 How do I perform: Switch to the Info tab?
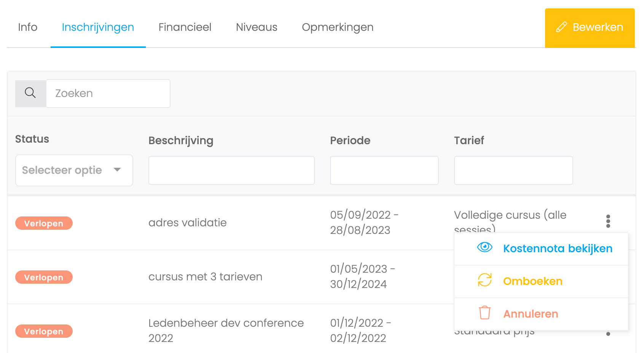pyautogui.click(x=28, y=27)
